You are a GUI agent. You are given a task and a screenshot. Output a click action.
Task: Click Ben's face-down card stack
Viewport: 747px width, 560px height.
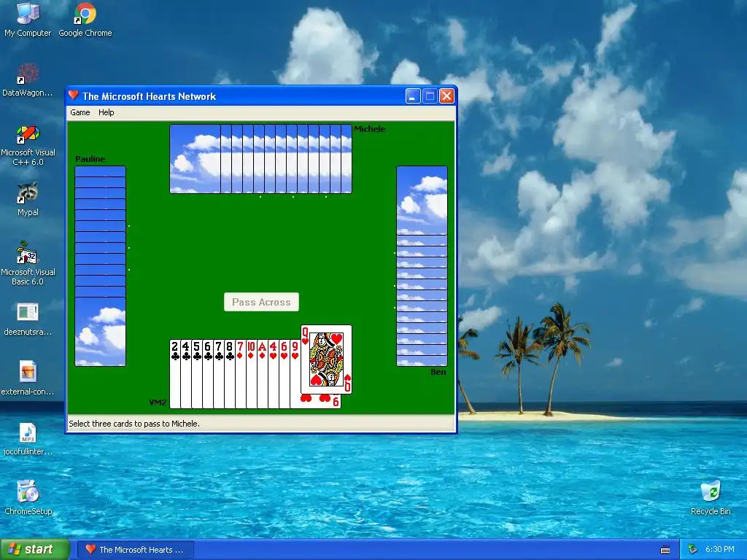(422, 265)
